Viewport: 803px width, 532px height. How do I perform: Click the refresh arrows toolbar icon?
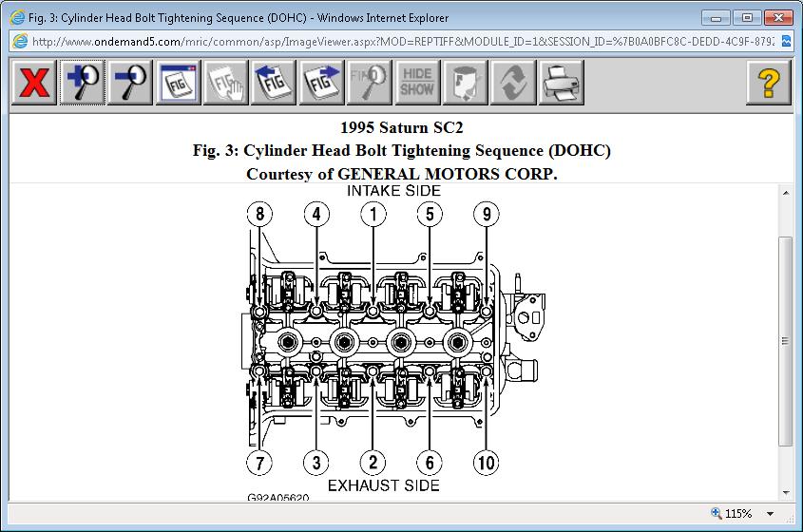tap(513, 83)
